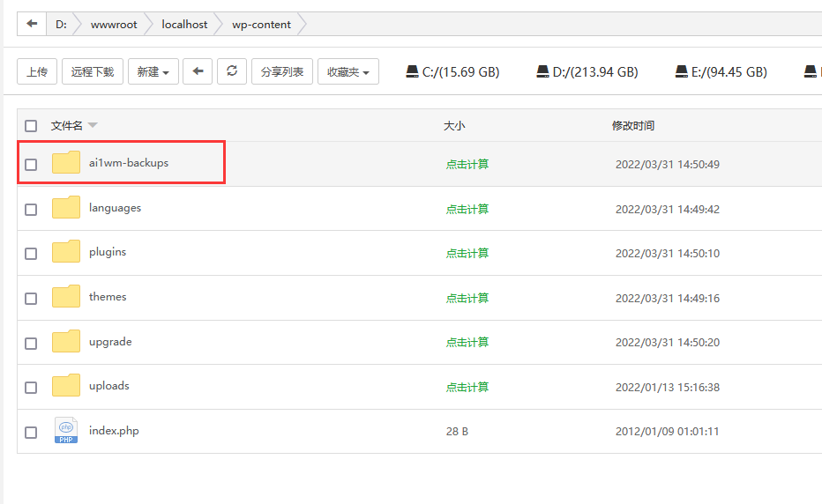Open the plugins folder icon
The image size is (822, 504).
point(66,251)
